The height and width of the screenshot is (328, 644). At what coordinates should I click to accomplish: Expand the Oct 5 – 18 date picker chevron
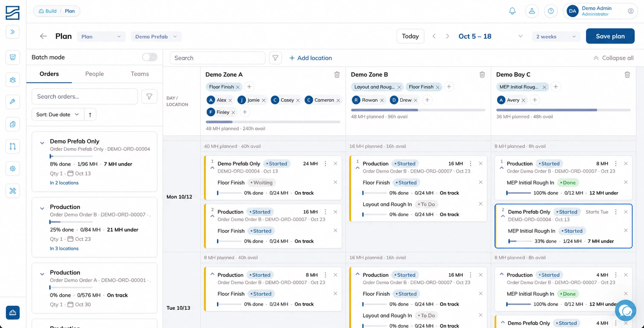pyautogui.click(x=520, y=36)
